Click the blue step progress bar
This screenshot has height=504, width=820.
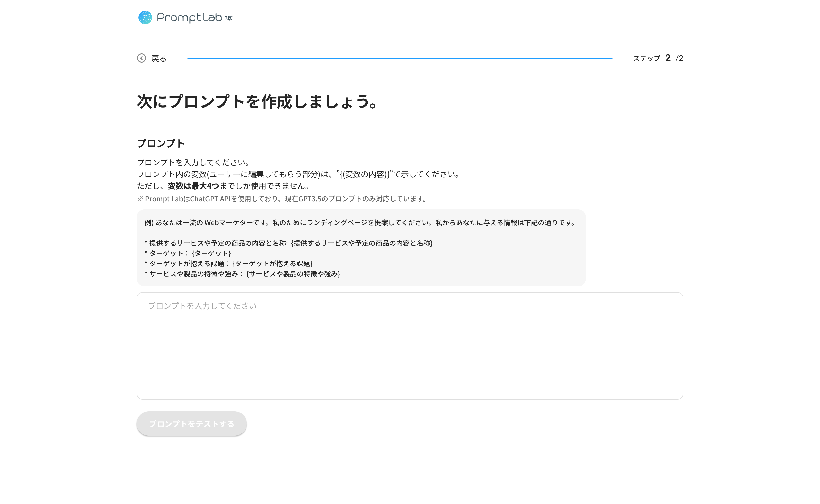400,58
